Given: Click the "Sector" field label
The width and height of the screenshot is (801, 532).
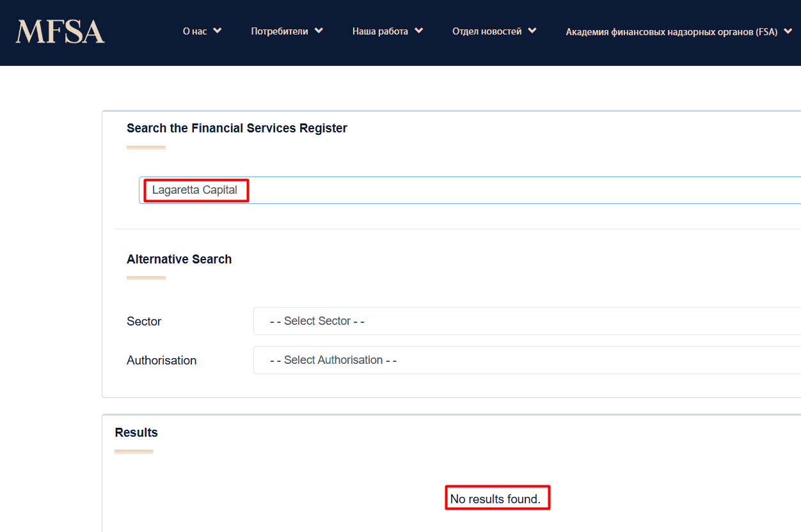Looking at the screenshot, I should 144,322.
